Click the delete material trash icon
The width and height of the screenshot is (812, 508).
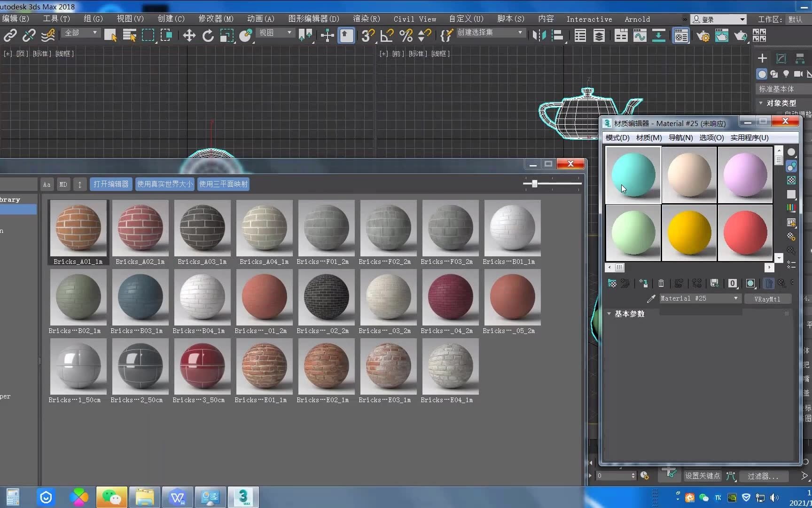click(x=661, y=283)
